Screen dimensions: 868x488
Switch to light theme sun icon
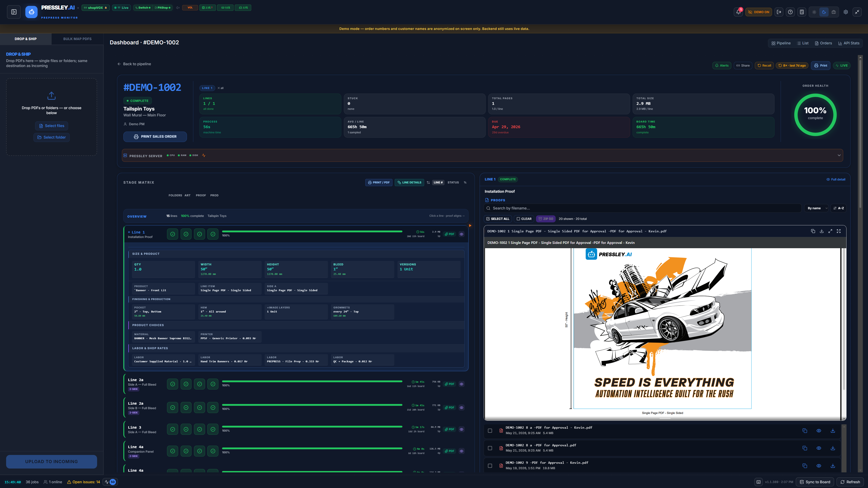click(814, 12)
